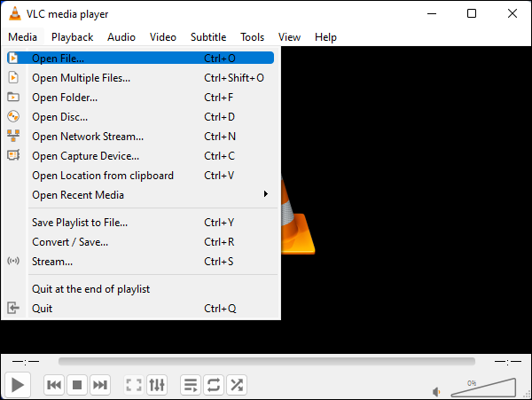Click the Previous media button
This screenshot has width=532, height=400.
point(54,385)
